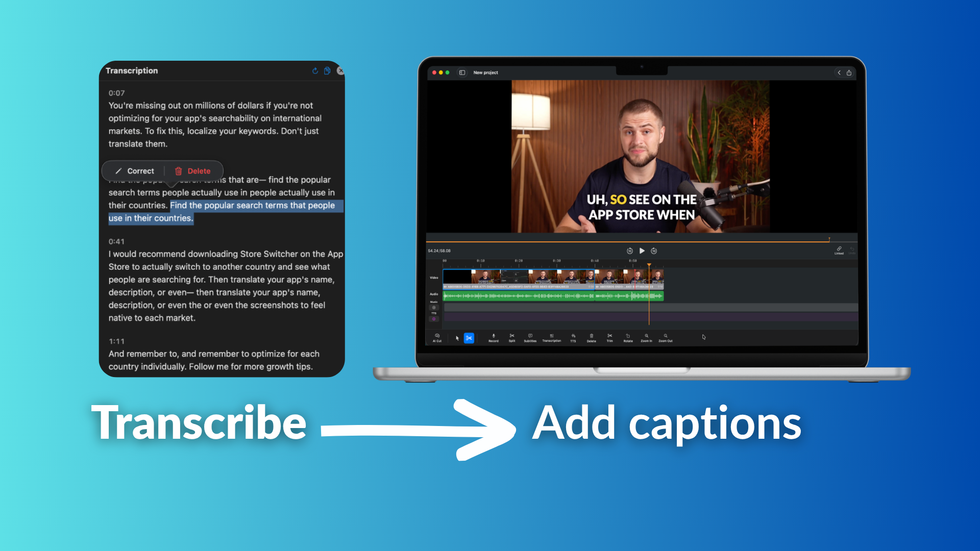The image size is (980, 551).
Task: Click Zoom Out on the timeline toolbar
Action: 666,338
